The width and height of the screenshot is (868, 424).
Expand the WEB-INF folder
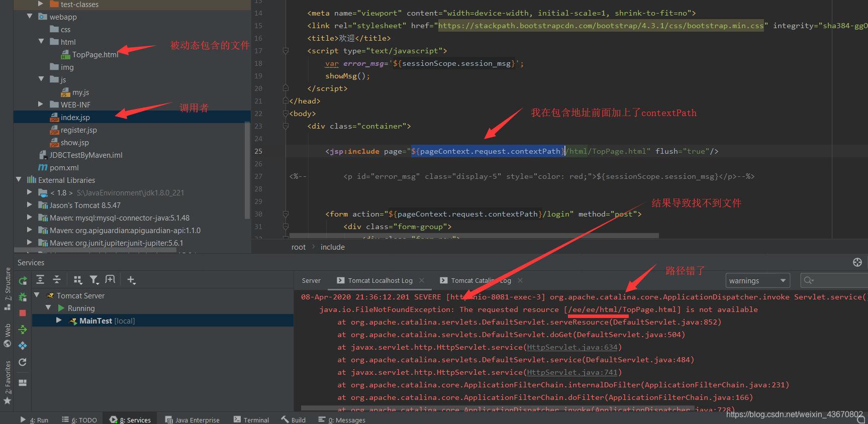(41, 104)
